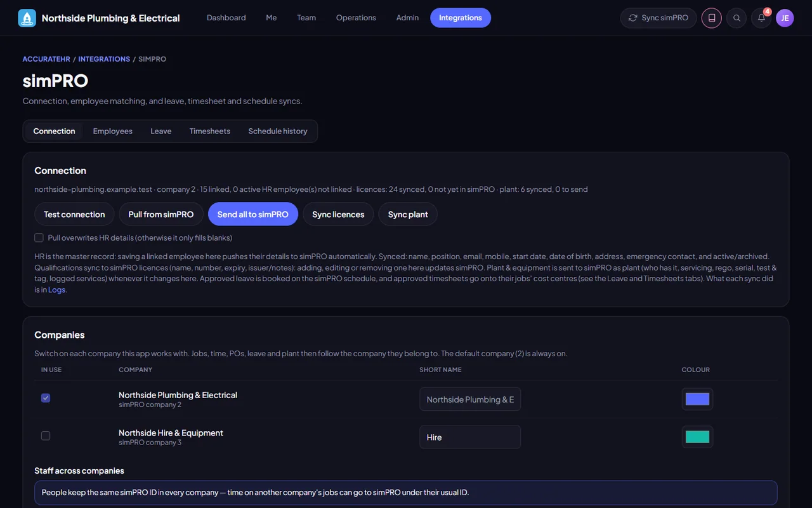
Task: Switch to the Employees tab
Action: point(113,131)
